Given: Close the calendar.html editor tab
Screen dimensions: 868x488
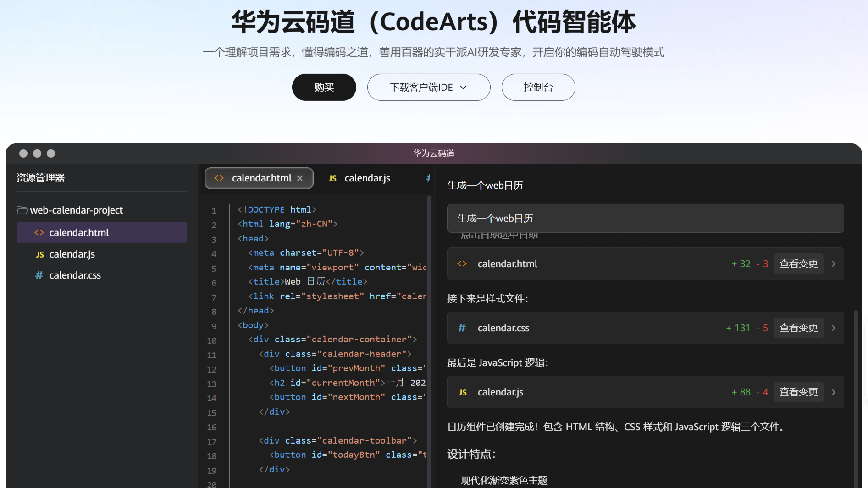Looking at the screenshot, I should click(300, 178).
